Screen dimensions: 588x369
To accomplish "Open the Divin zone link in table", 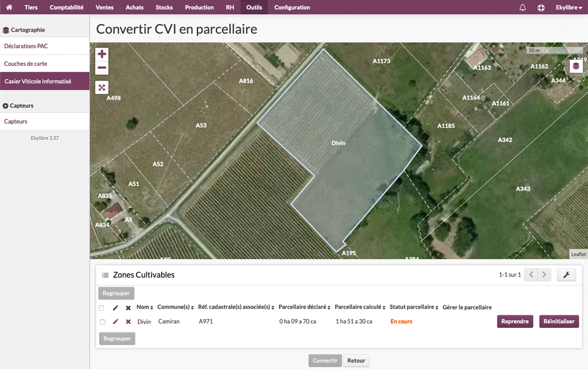I will pyautogui.click(x=144, y=322).
